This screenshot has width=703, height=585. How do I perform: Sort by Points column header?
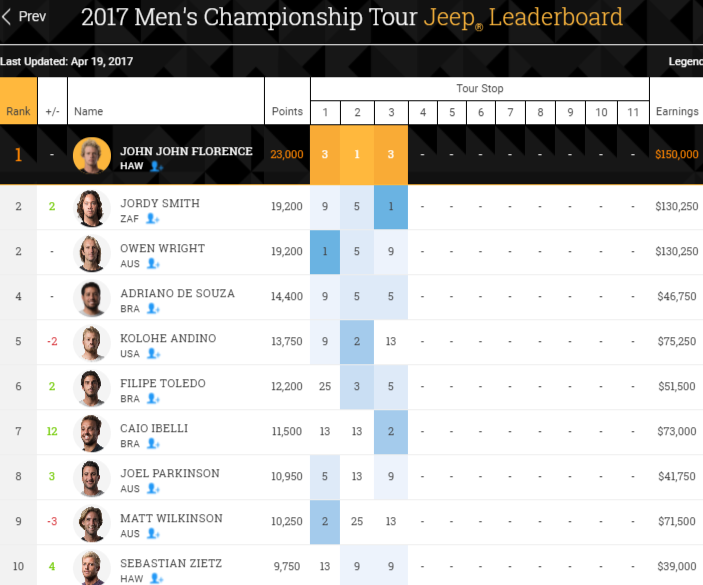(287, 111)
